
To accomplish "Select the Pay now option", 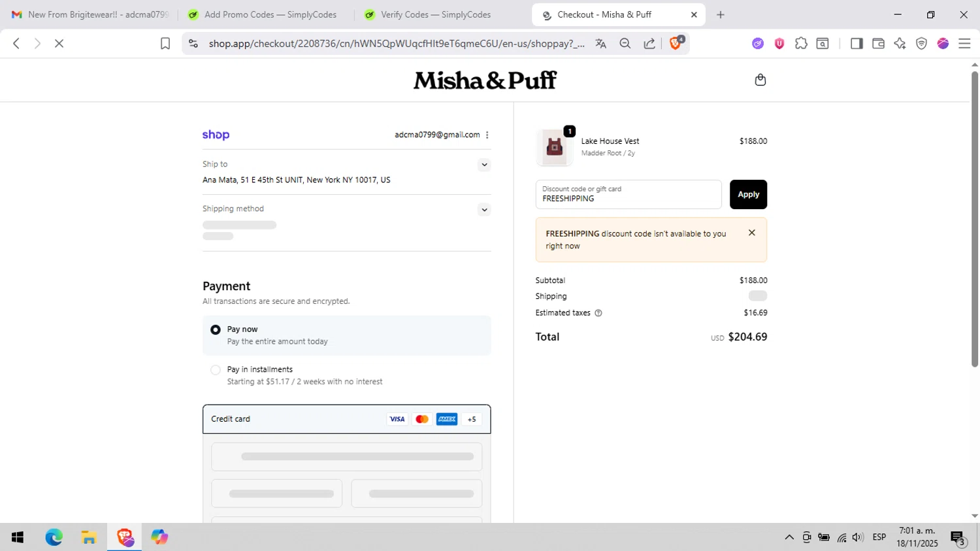I will pyautogui.click(x=216, y=329).
